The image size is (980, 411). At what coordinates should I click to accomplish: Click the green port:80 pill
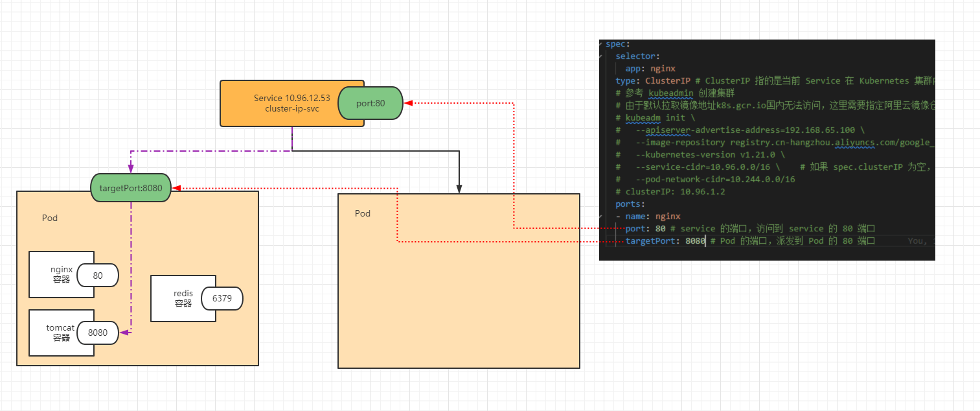pos(370,103)
